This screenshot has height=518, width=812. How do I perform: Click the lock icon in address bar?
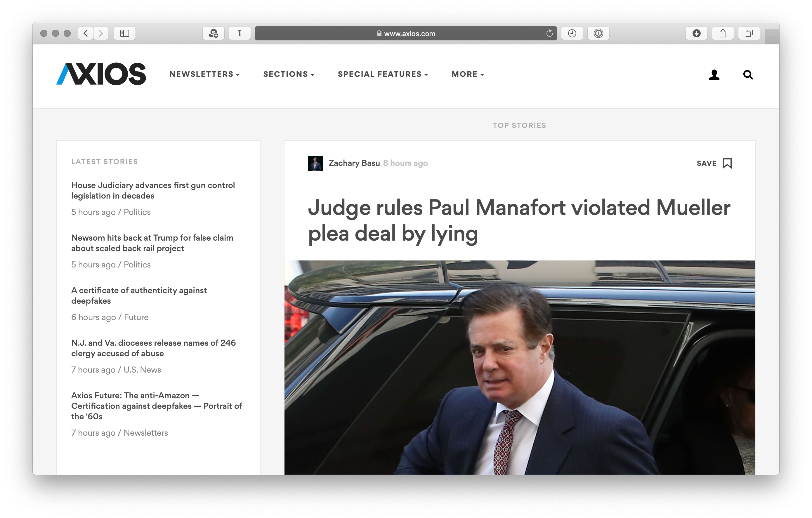pyautogui.click(x=379, y=33)
